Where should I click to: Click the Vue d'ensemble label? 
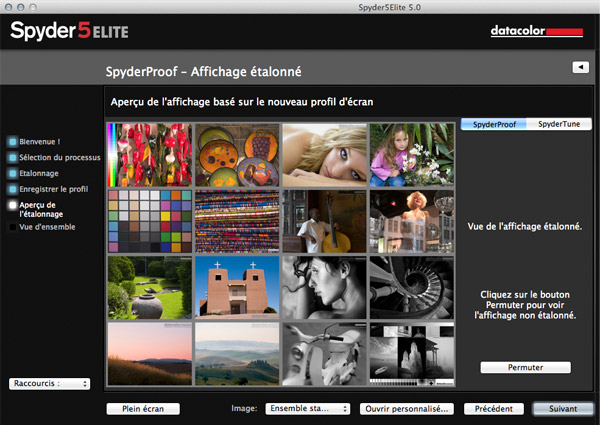(x=47, y=227)
